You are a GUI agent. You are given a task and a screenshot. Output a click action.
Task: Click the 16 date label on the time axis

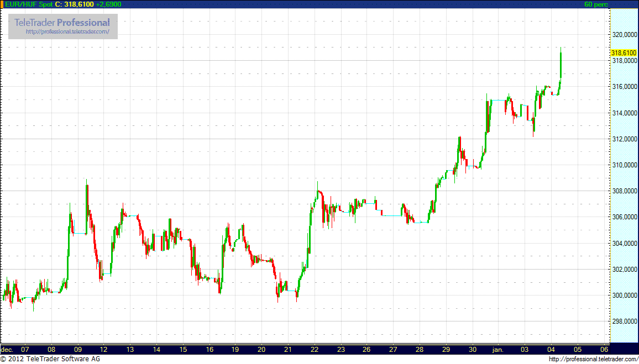point(209,349)
